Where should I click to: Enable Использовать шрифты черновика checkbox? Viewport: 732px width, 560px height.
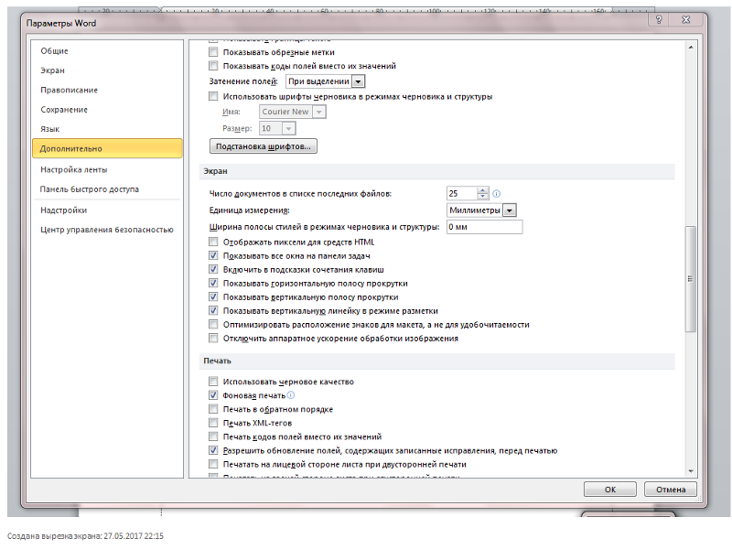(x=213, y=97)
